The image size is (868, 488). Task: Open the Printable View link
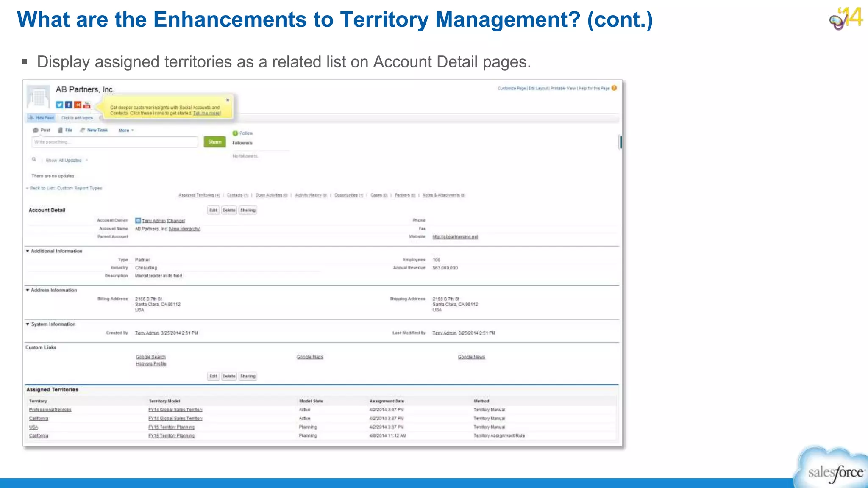[x=563, y=88]
